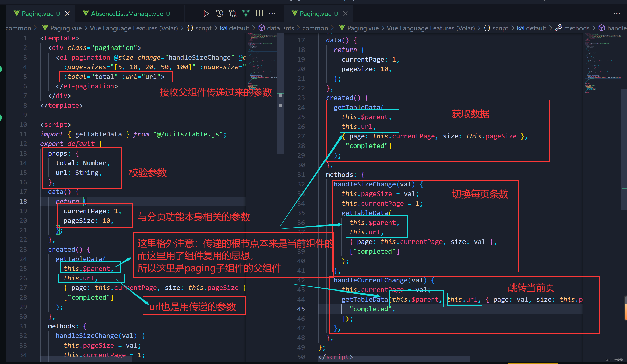627x364 pixels.
Task: Open the file history timeline icon
Action: coord(219,14)
